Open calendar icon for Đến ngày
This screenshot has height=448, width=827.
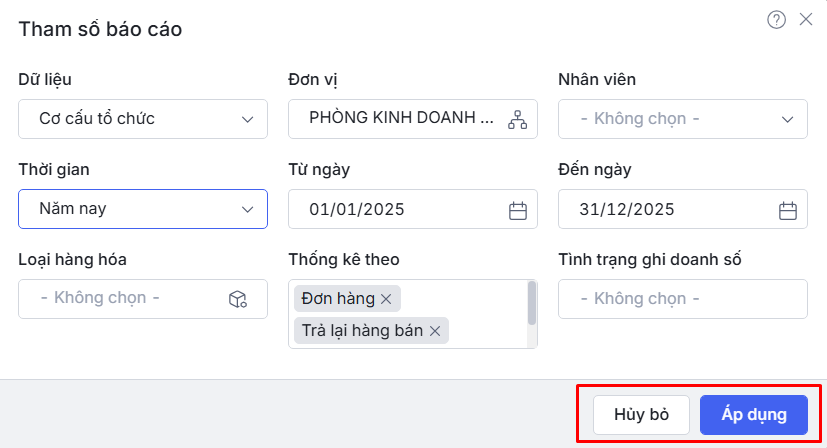tap(788, 210)
